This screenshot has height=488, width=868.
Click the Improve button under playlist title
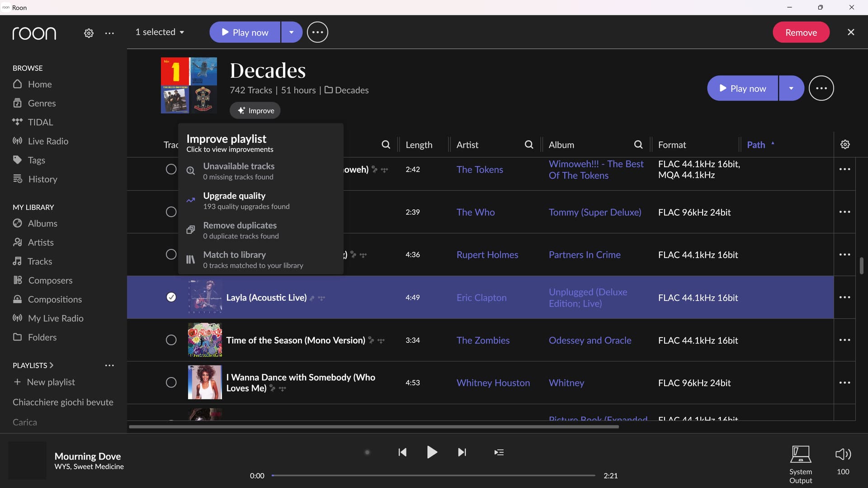255,110
